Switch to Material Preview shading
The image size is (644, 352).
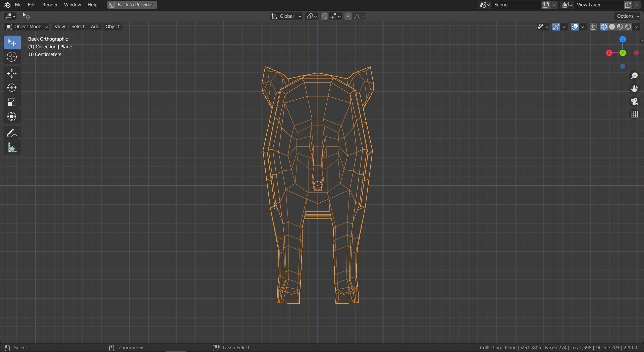tap(620, 27)
